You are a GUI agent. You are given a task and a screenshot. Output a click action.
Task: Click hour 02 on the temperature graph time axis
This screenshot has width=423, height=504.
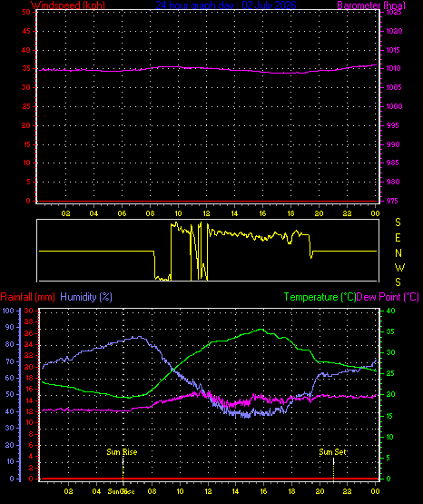(x=68, y=491)
